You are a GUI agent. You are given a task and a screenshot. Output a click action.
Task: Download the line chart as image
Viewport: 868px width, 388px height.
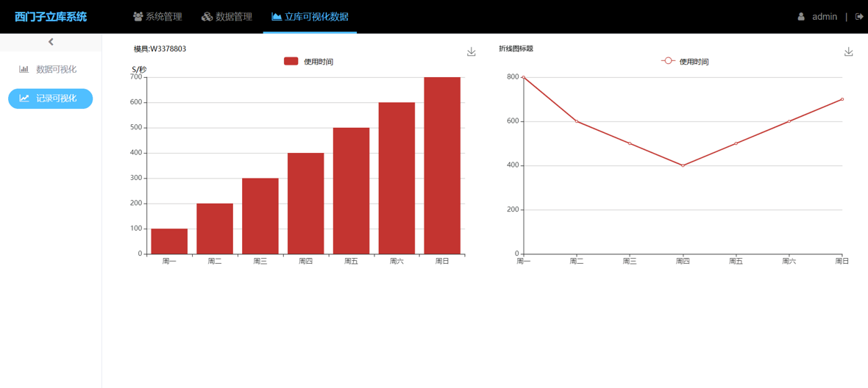tap(848, 52)
